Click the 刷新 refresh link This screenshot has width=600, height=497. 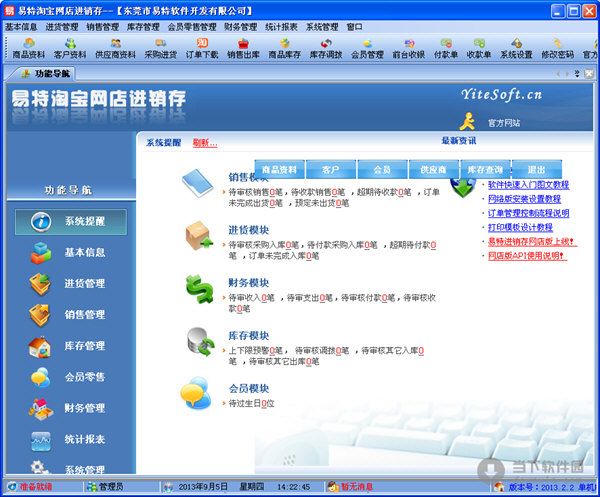pos(205,143)
